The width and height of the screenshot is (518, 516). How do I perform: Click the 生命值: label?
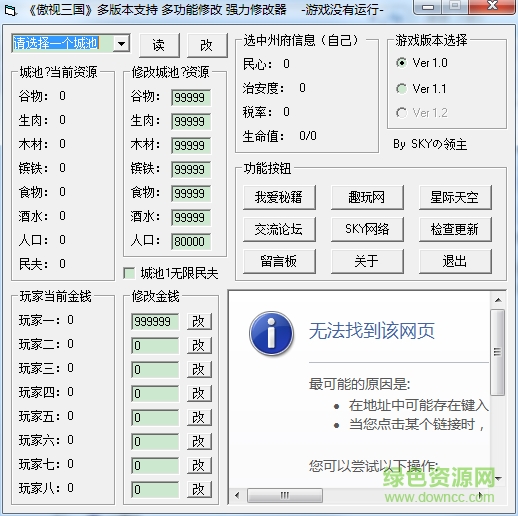pos(263,136)
